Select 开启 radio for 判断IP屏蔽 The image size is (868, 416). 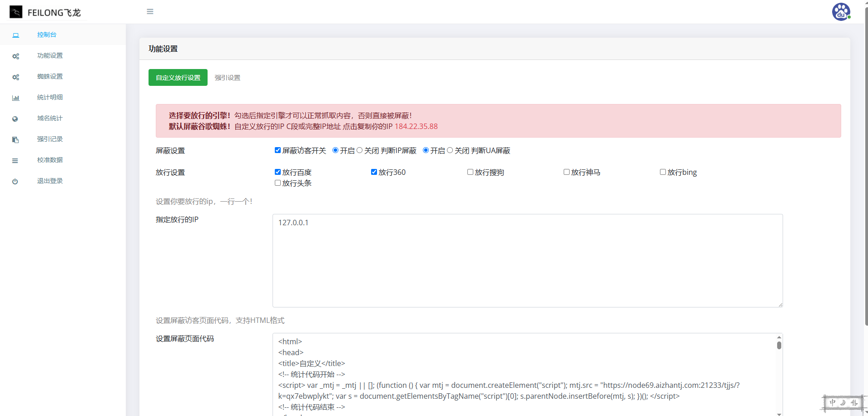pyautogui.click(x=335, y=150)
